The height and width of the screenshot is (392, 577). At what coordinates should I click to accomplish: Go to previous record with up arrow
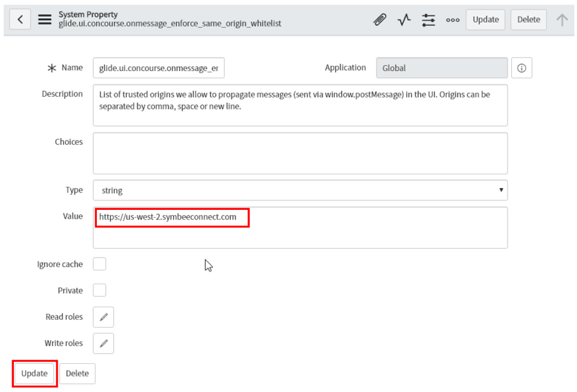562,20
